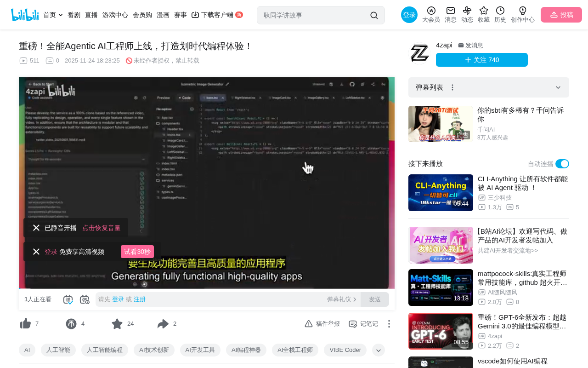Toggle the danmaku display switch
The height and width of the screenshot is (368, 588).
click(68, 299)
